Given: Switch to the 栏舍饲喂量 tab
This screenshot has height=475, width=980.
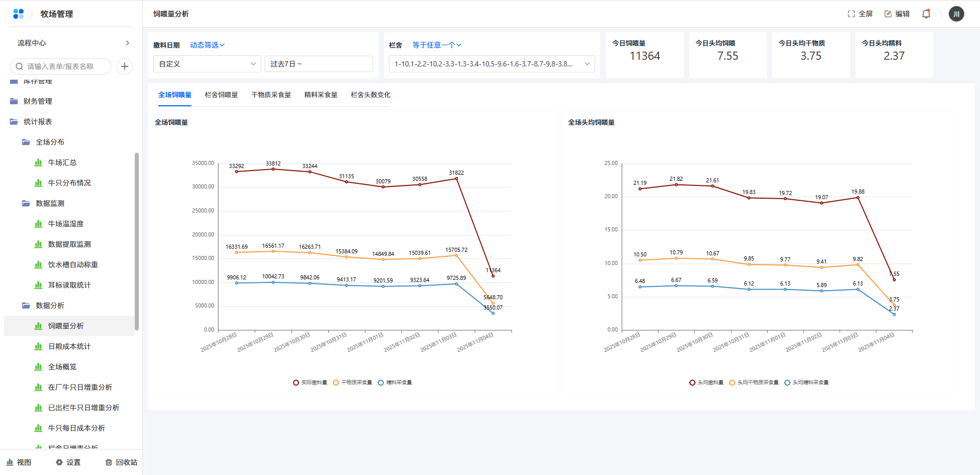Looking at the screenshot, I should tap(221, 95).
